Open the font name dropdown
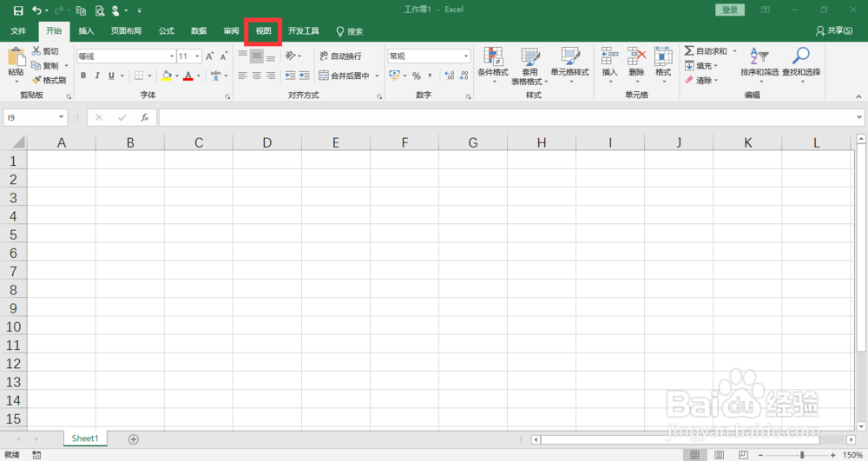The width and height of the screenshot is (868, 461). pyautogui.click(x=172, y=56)
